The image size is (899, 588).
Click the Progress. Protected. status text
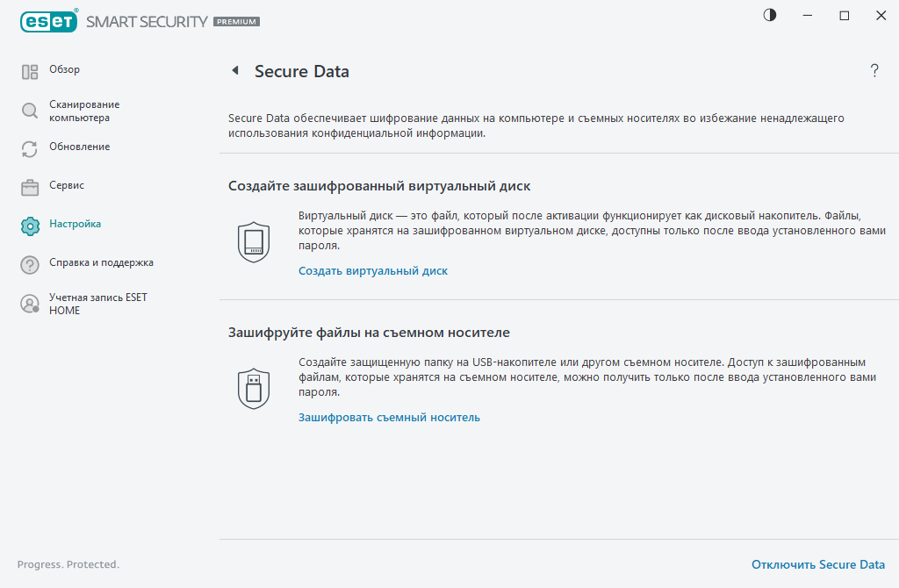click(x=68, y=564)
